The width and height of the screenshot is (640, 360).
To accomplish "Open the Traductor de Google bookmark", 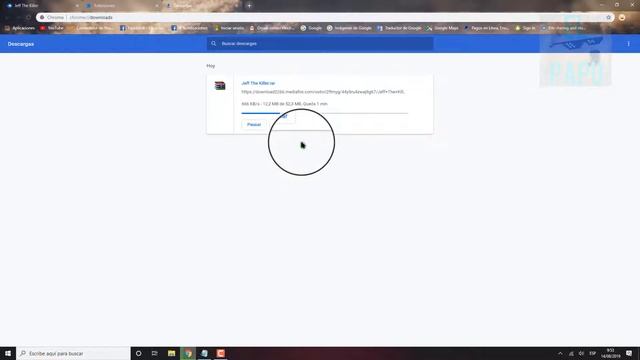I will [399, 28].
